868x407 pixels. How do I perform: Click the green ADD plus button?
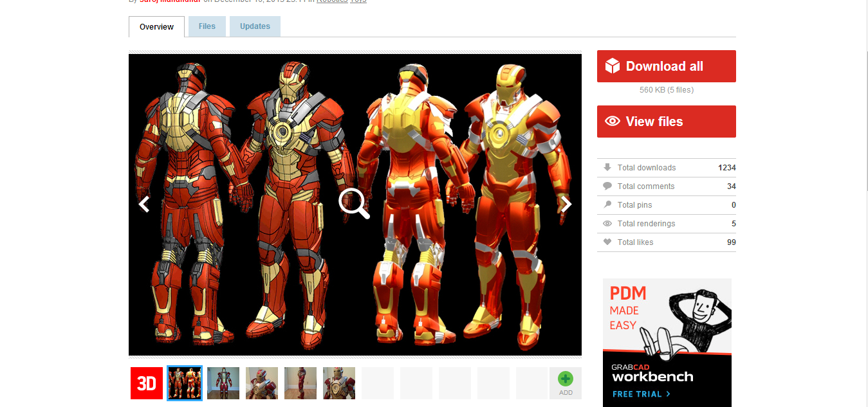coord(566,383)
